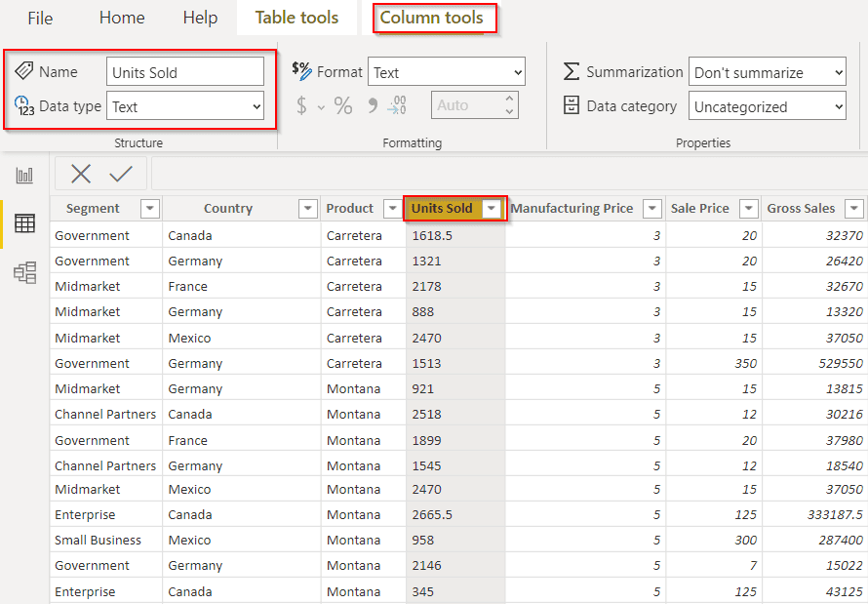Click the currency dollar format icon

point(301,105)
